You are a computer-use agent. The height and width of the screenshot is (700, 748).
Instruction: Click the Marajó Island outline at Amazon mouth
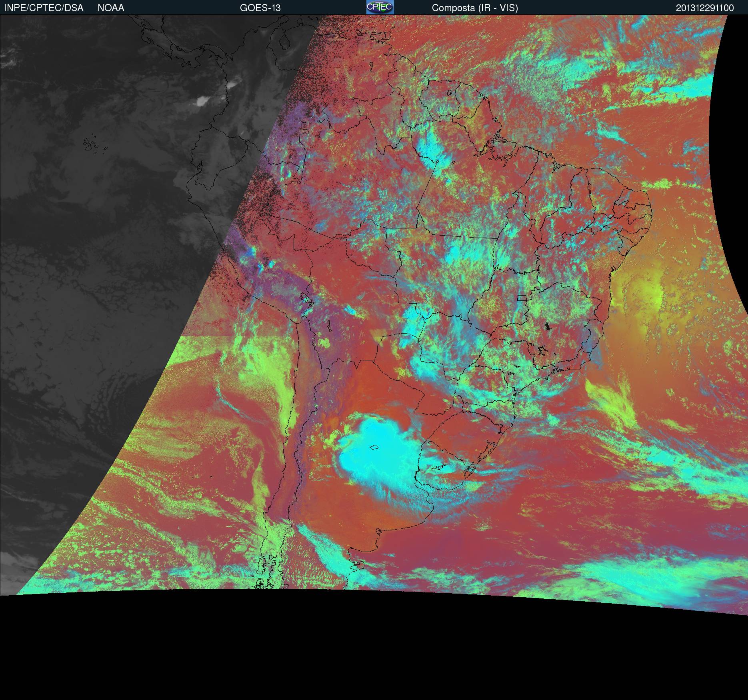point(495,141)
